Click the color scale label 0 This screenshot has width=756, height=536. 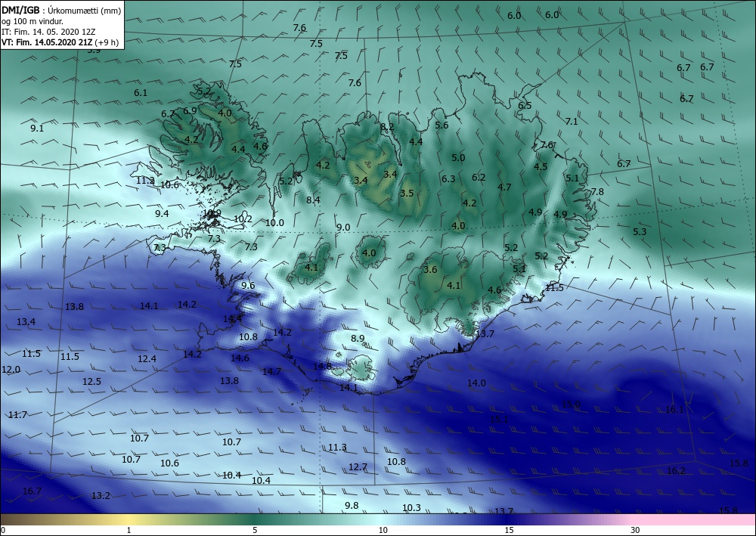[3, 530]
